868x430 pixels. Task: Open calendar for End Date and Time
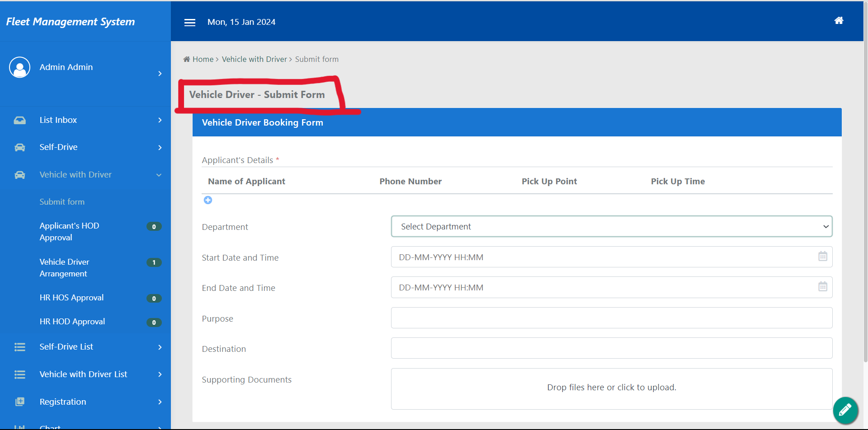click(822, 286)
